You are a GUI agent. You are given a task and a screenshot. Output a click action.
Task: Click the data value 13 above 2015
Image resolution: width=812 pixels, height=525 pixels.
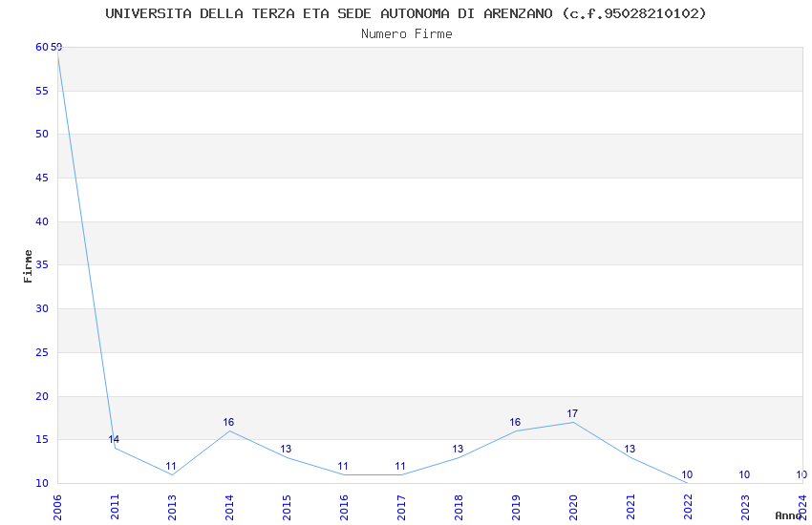click(x=286, y=449)
